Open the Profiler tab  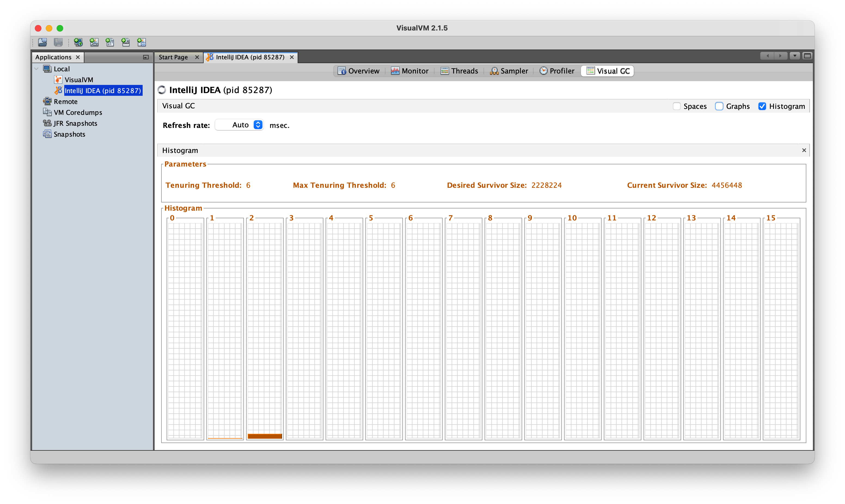(557, 71)
